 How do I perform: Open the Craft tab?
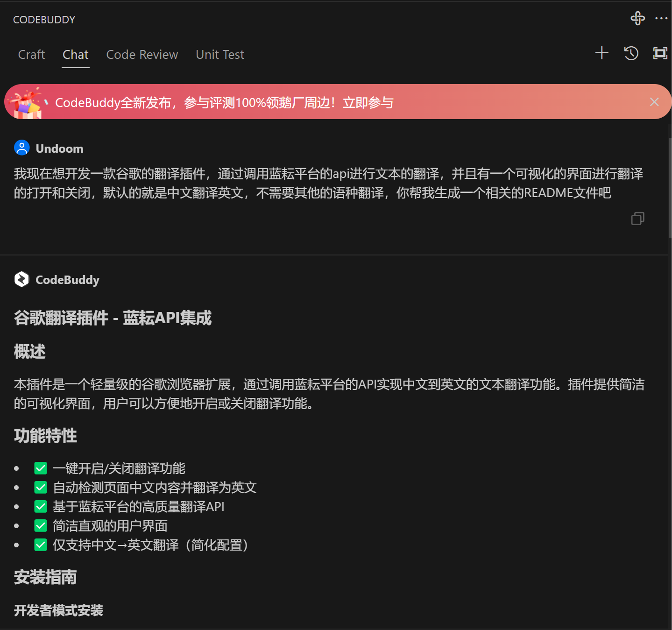[31, 55]
